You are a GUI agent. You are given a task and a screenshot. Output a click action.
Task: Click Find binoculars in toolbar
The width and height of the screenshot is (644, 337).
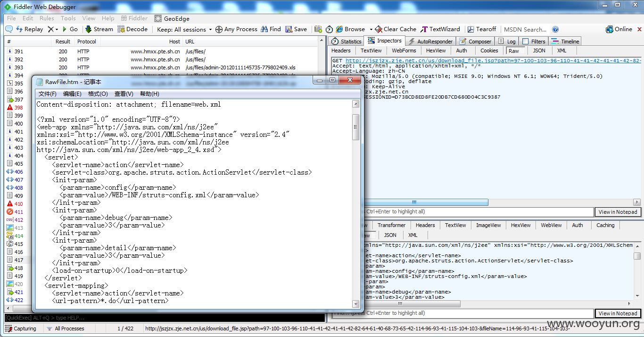pyautogui.click(x=271, y=29)
